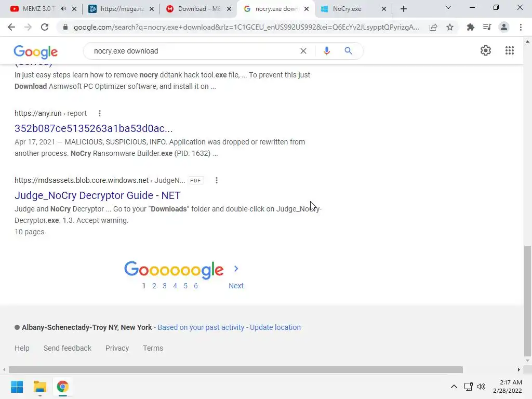The width and height of the screenshot is (532, 399).
Task: Open the Windows Start menu
Action: pyautogui.click(x=17, y=387)
